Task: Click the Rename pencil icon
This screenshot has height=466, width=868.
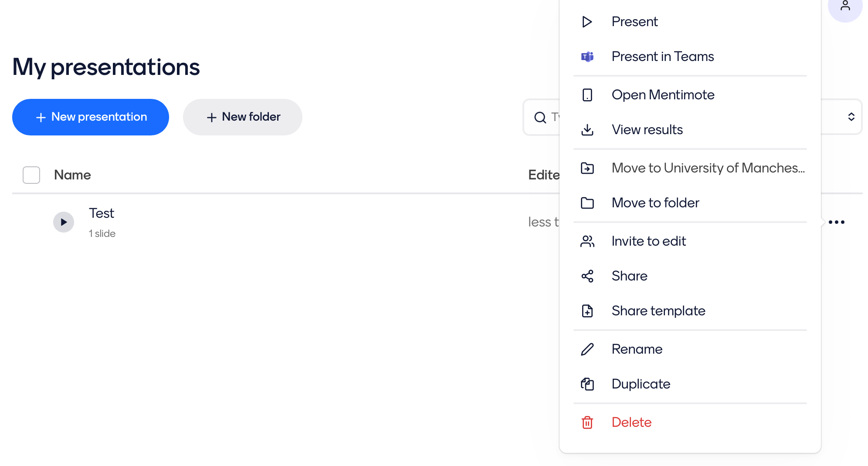Action: (587, 349)
